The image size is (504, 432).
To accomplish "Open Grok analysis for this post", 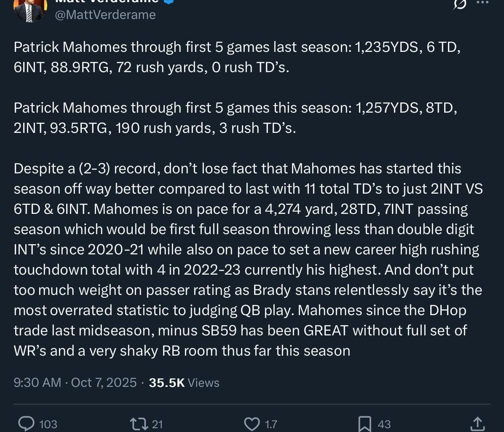I will (459, 5).
